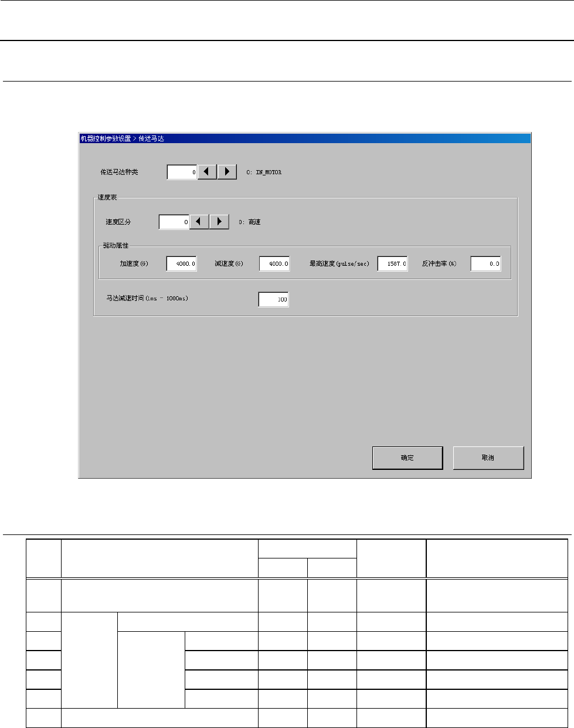Click the 机器控制参数设置 > 传送马达 title bar
The image size is (574, 728).
[305, 139]
